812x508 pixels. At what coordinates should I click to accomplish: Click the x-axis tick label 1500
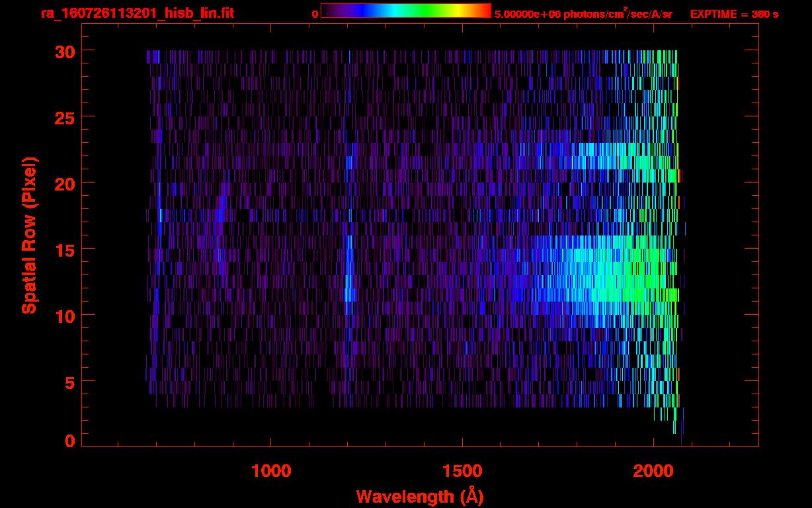(x=462, y=470)
